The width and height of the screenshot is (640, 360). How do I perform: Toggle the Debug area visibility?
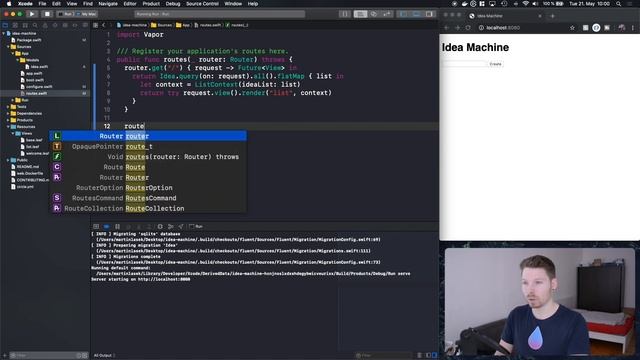416,14
